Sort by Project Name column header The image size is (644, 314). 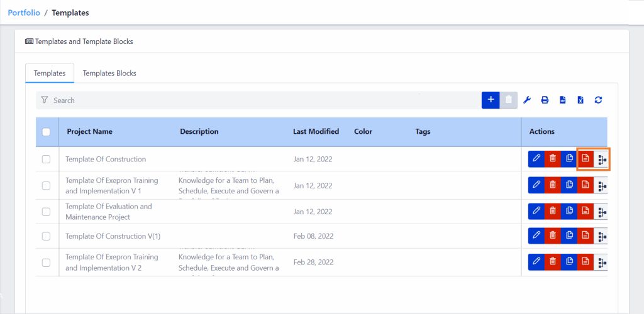click(x=89, y=132)
